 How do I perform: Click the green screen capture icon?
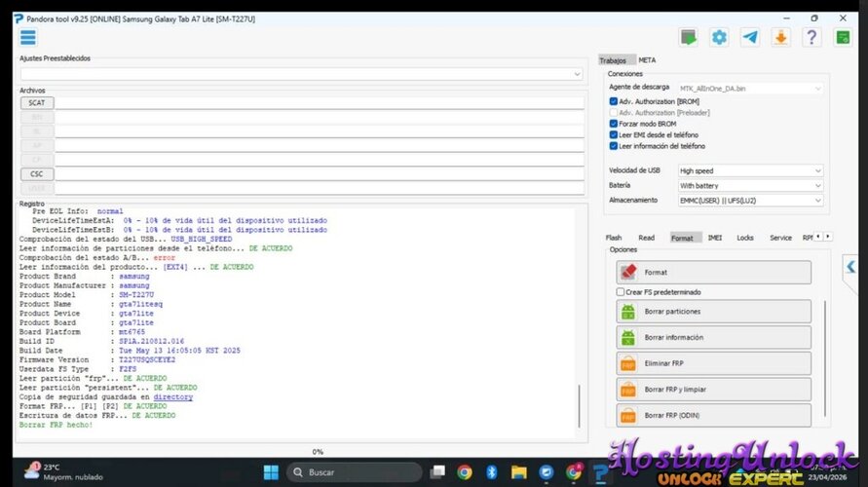[688, 38]
